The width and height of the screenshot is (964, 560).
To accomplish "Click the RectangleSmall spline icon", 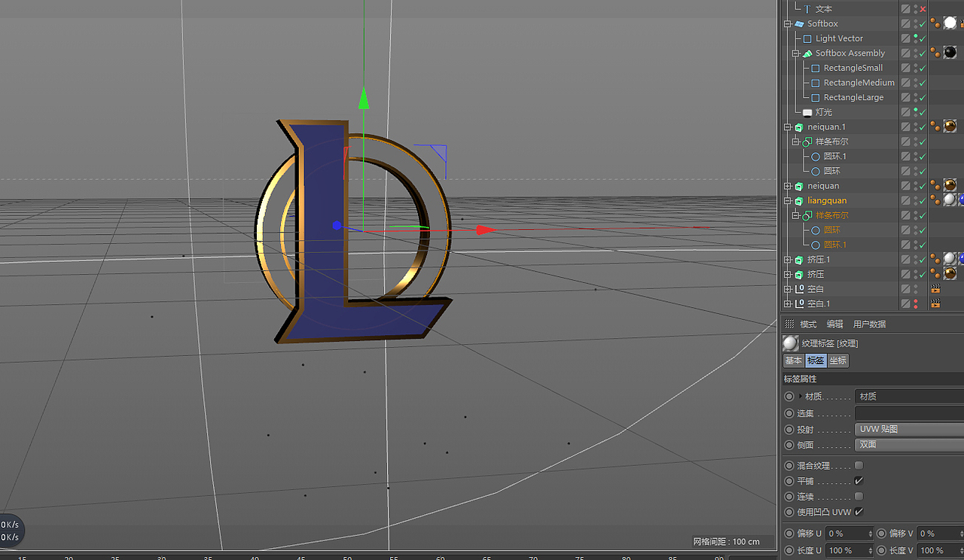I will tap(815, 68).
